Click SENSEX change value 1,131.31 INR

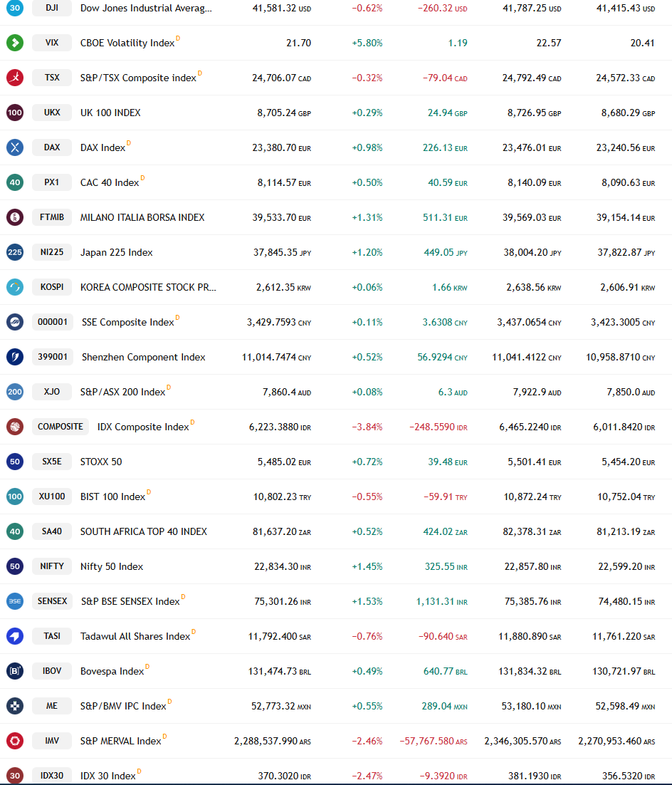(x=442, y=601)
